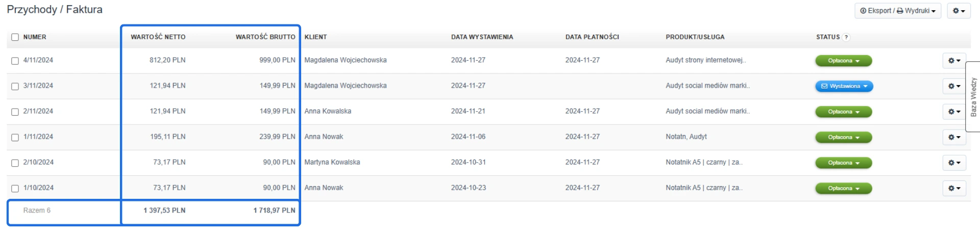Open top table settings gear
The image size is (980, 233).
[959, 11]
